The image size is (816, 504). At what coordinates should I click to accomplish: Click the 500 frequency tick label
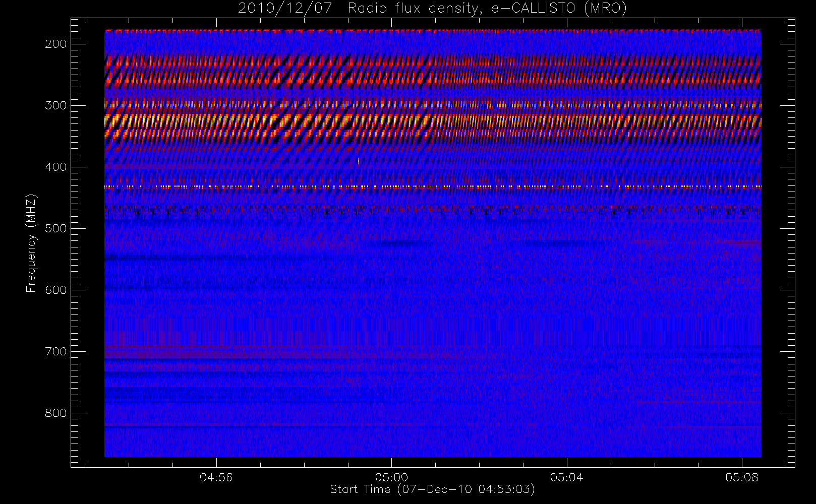click(56, 228)
